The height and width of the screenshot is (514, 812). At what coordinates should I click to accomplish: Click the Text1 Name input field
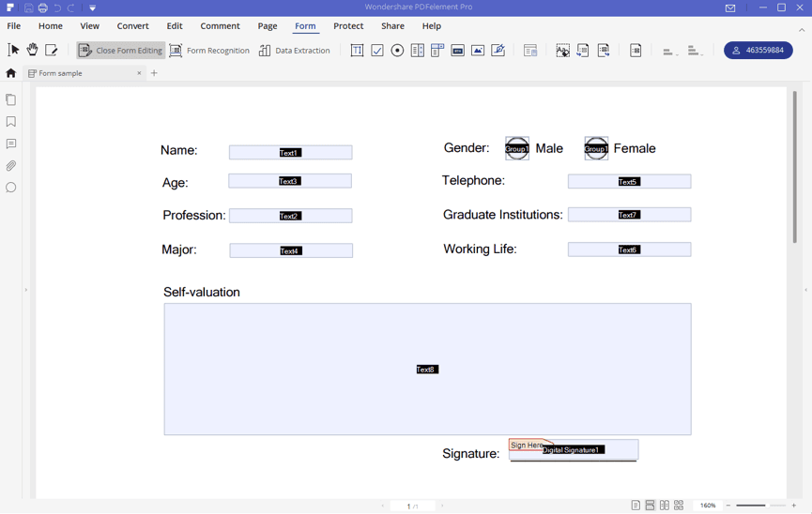pos(290,152)
